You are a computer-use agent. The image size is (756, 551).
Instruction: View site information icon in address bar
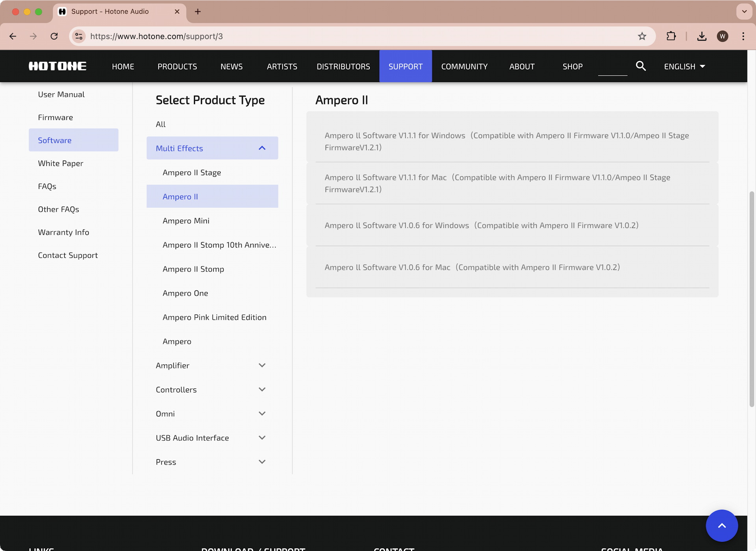point(79,36)
